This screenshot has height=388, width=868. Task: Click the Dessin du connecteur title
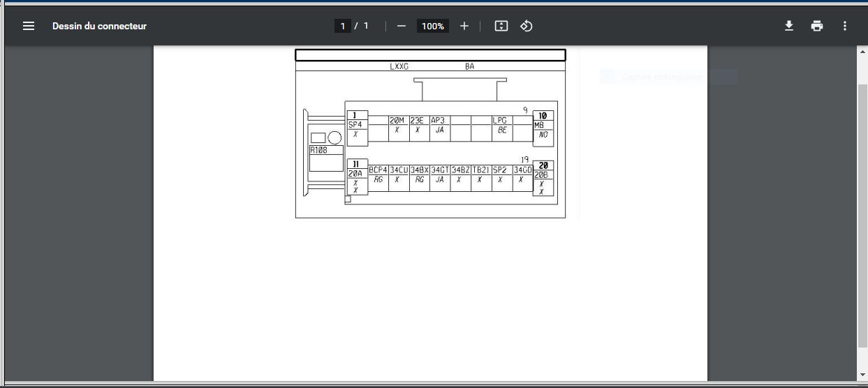(x=99, y=26)
